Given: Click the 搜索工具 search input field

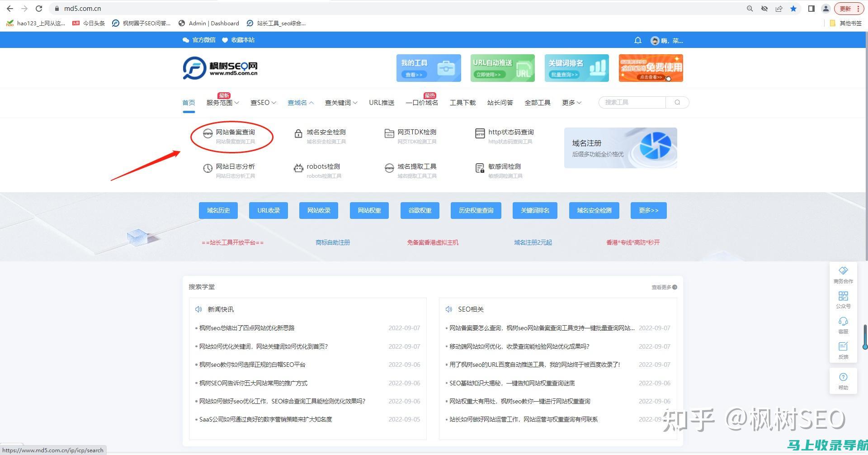Looking at the screenshot, I should (632, 102).
